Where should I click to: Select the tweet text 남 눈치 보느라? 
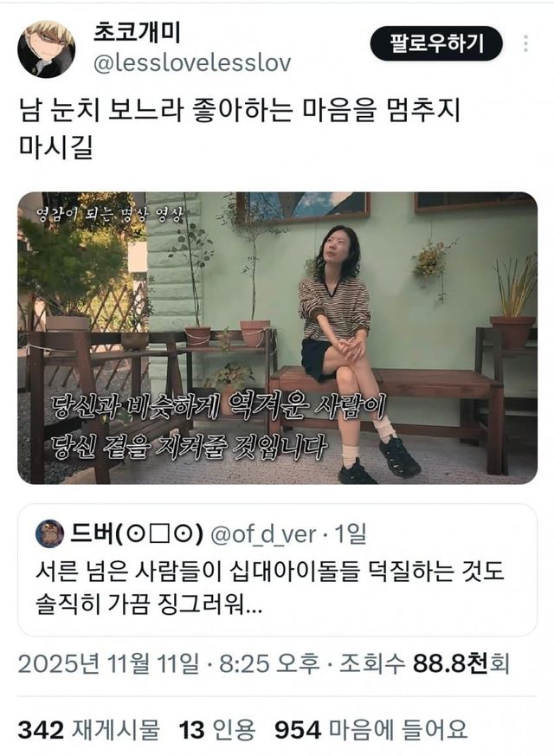[101, 110]
